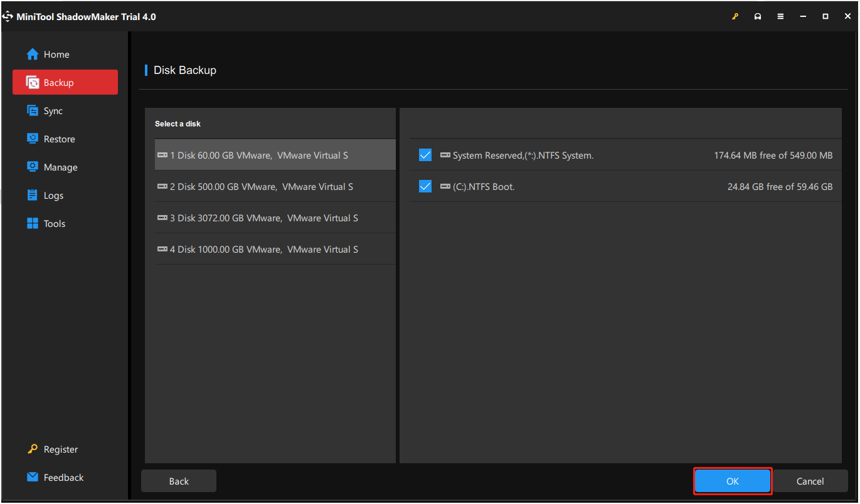Close the ShadowMaker window
The width and height of the screenshot is (860, 504).
click(x=847, y=17)
